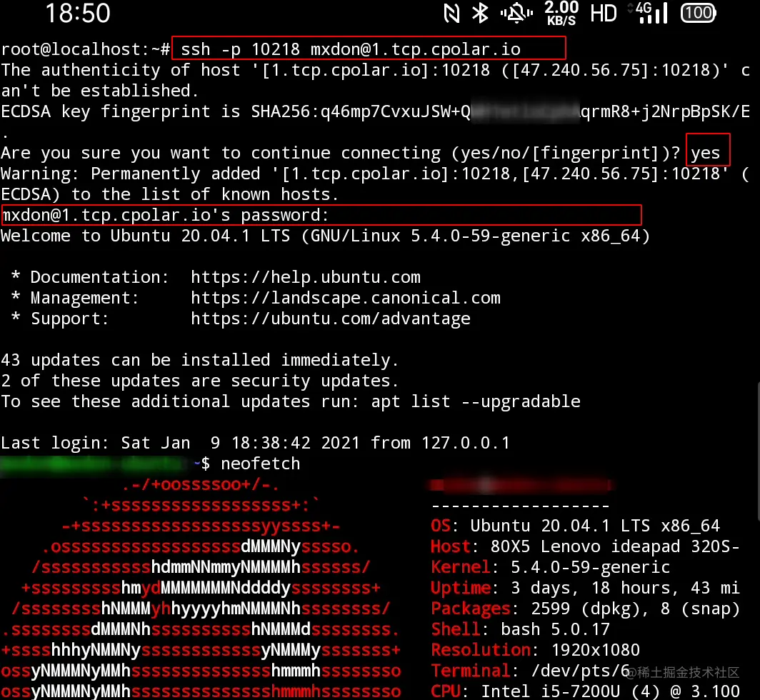This screenshot has width=760, height=700.
Task: Click the mxdon@1.tcp.cpolar.io's password line
Action: 165,215
